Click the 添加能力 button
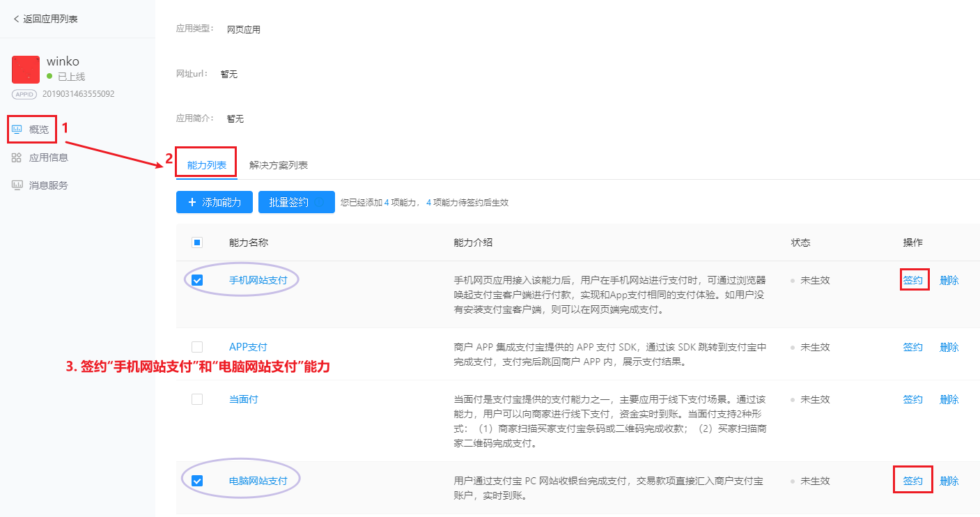The image size is (980, 517). (x=215, y=202)
